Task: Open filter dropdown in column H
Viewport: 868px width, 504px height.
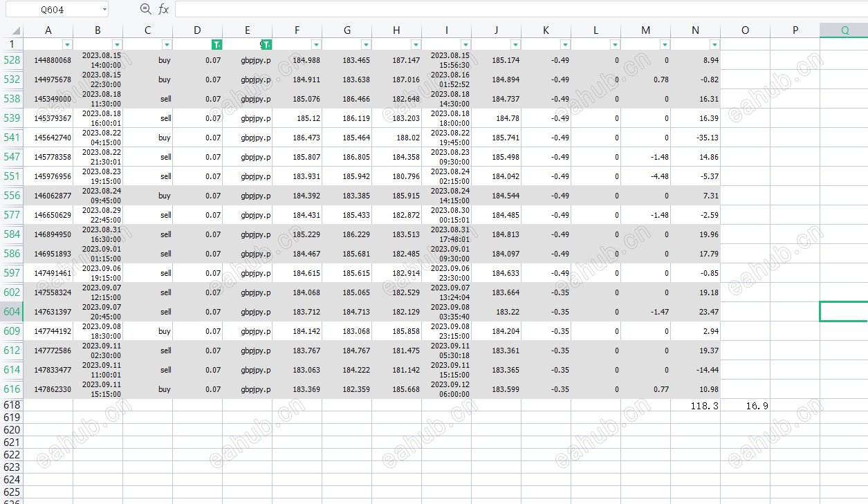Action: click(416, 44)
